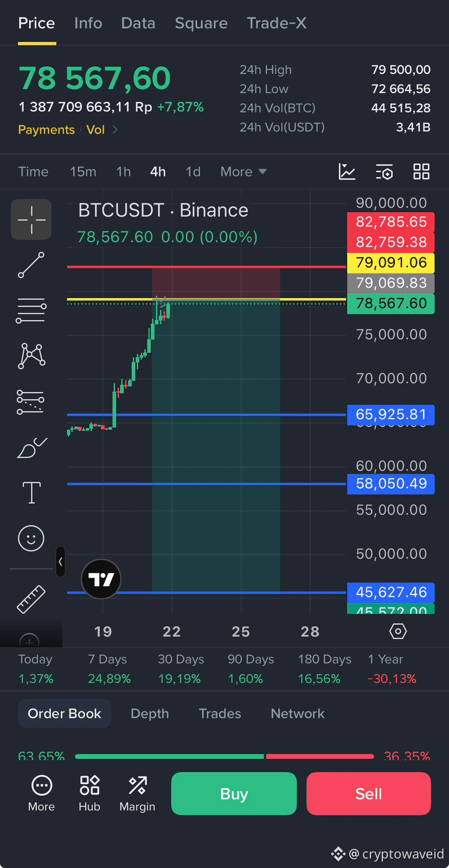Select the 1d chart interval
This screenshot has width=449, height=868.
coord(193,172)
